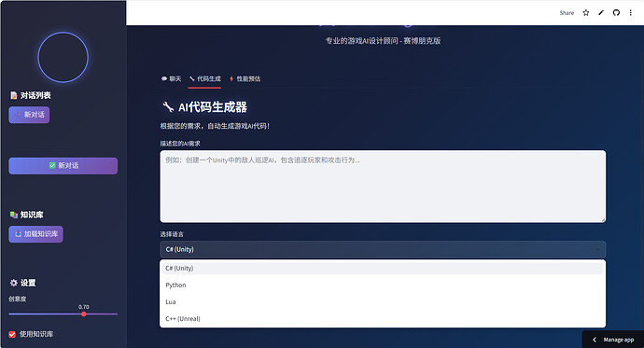644x348 pixels.
Task: Open the three-dot overflow menu
Action: [x=630, y=13]
